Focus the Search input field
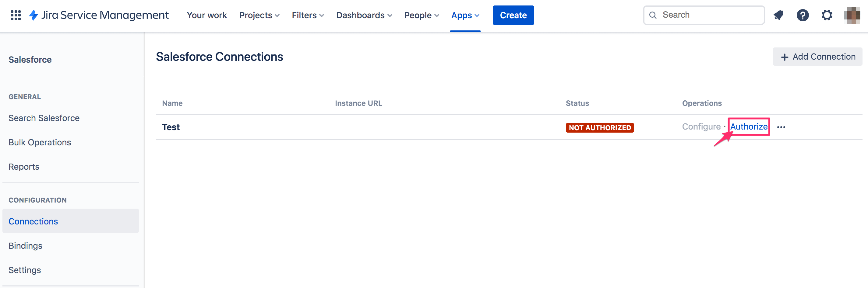Image resolution: width=868 pixels, height=288 pixels. pyautogui.click(x=704, y=15)
